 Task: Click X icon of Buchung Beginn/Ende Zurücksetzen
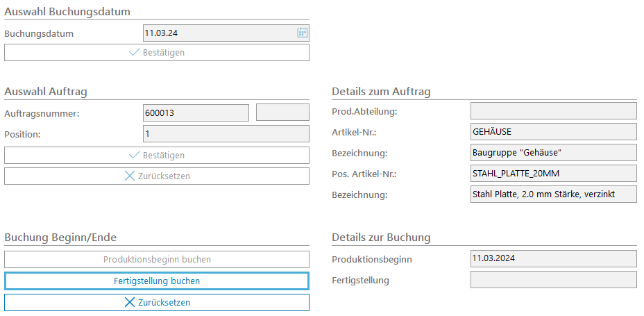tap(129, 302)
